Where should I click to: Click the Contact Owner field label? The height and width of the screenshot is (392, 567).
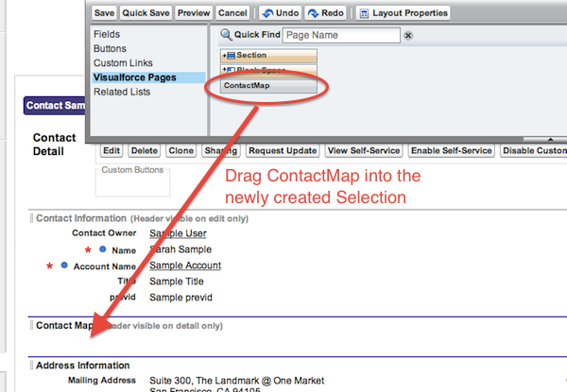coord(104,233)
